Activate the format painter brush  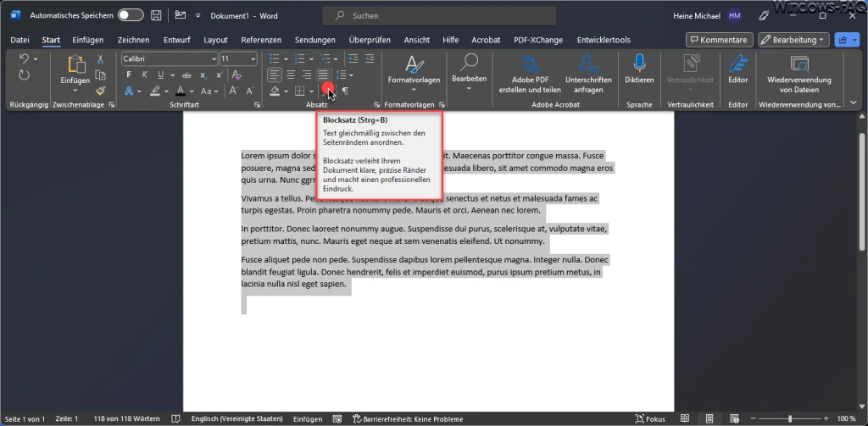click(x=100, y=91)
